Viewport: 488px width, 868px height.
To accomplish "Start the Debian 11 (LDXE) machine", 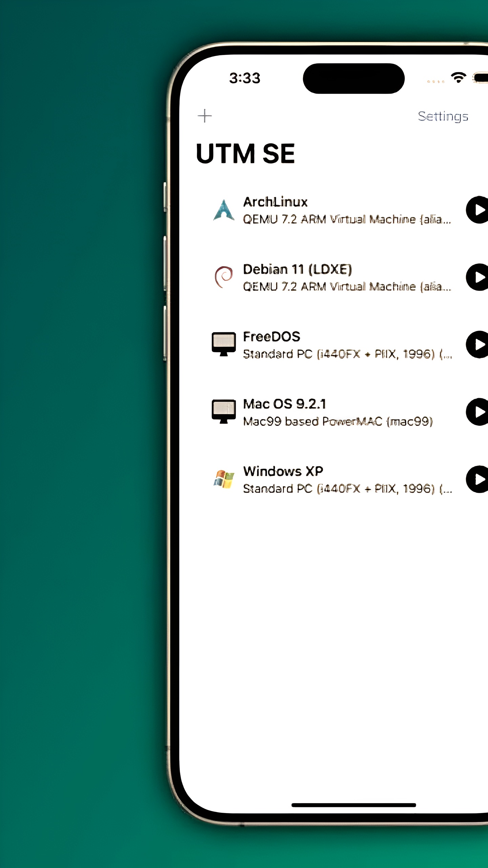I will [x=477, y=277].
